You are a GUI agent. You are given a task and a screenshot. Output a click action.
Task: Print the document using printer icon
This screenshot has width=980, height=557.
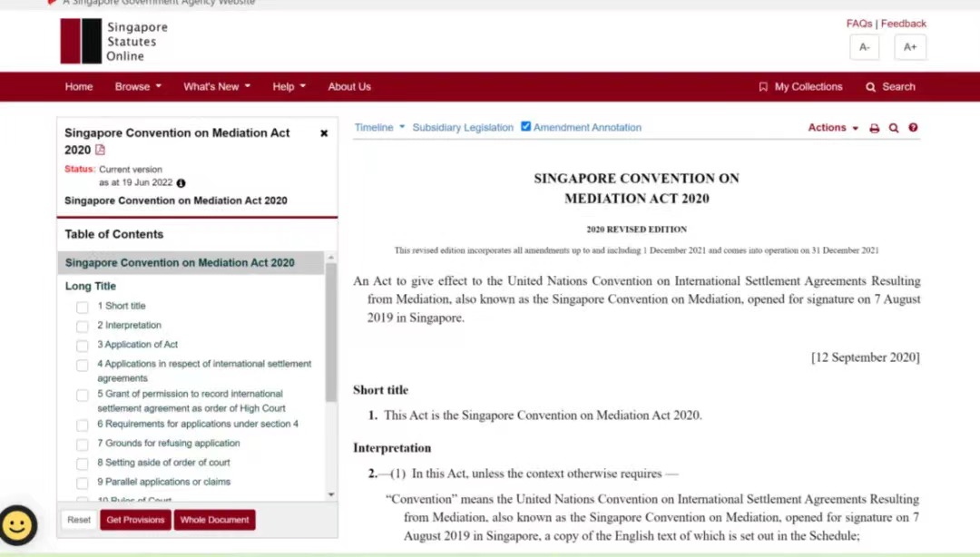click(875, 128)
